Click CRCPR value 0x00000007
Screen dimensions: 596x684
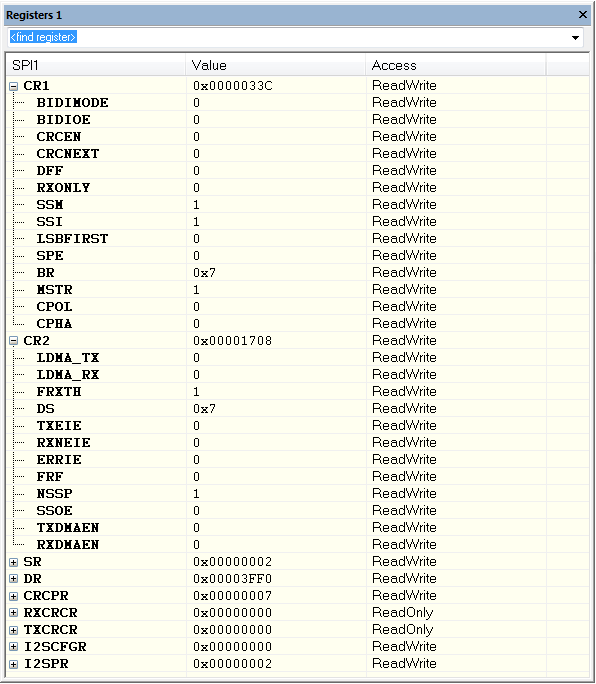coord(233,596)
